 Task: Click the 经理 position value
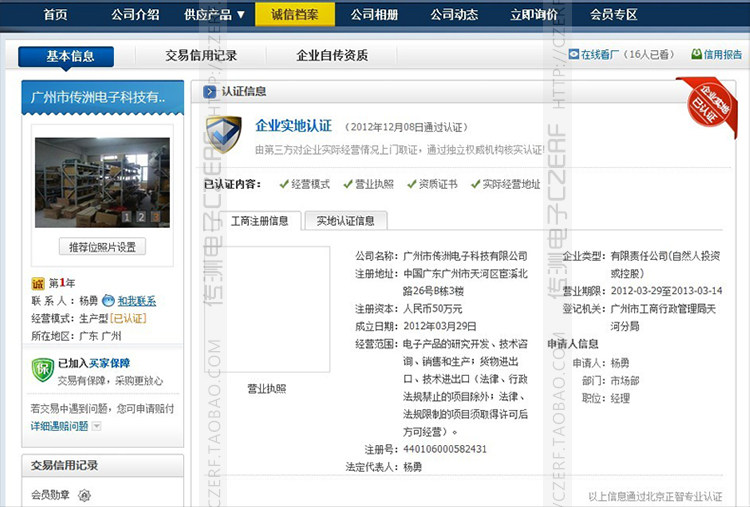(x=620, y=398)
